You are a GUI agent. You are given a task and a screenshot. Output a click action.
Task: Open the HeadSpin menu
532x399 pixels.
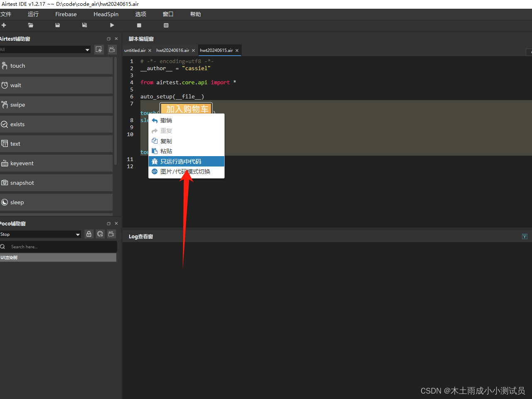106,14
